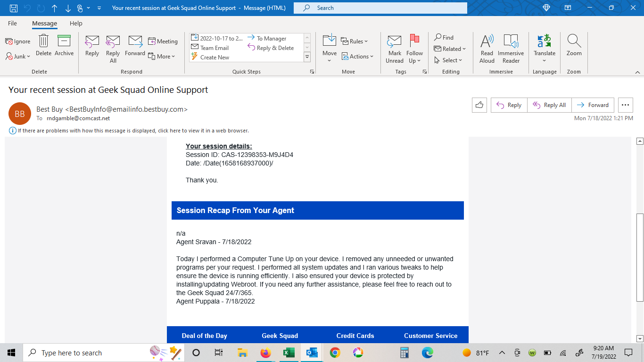The width and height of the screenshot is (644, 362).
Task: Ignore this conversation
Action: 17,41
